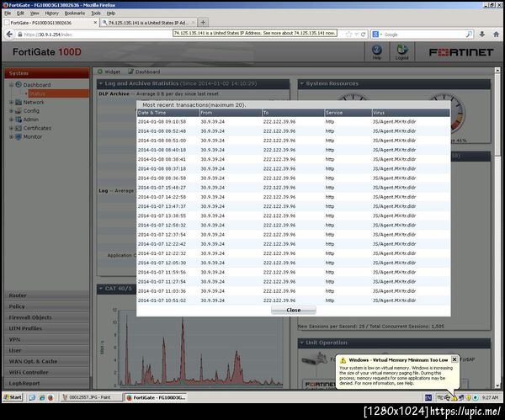Viewport: 505px width, 420px height.
Task: Open a new tab with plus button
Action: [x=203, y=22]
